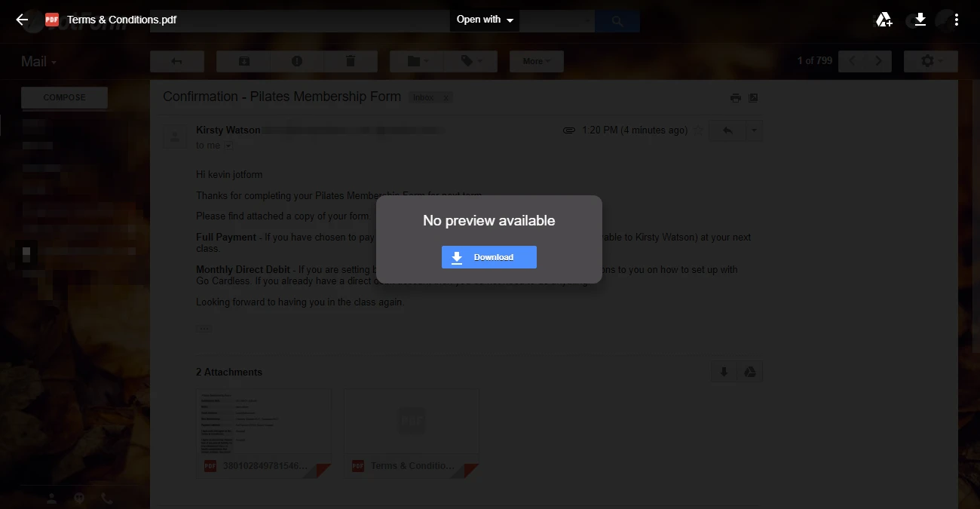This screenshot has height=509, width=980.
Task: Click the red PDF file icon beside the title
Action: tap(52, 20)
